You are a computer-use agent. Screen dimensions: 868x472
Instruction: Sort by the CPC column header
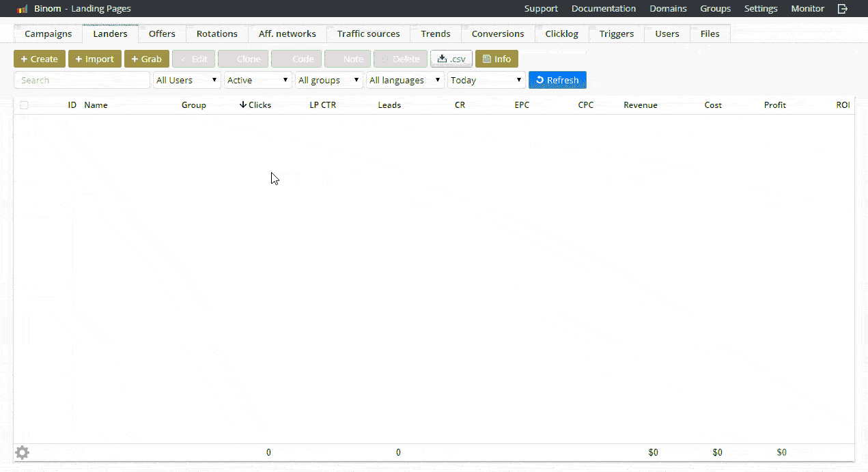point(585,105)
